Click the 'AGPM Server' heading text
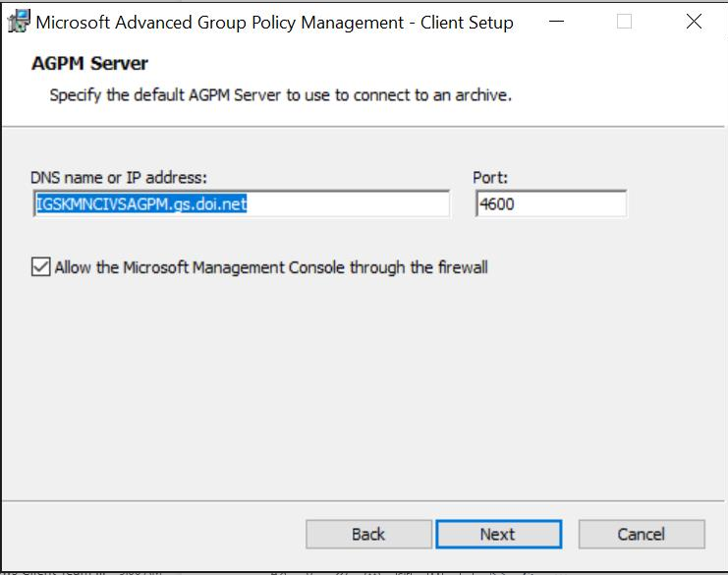The height and width of the screenshot is (575, 728). pos(89,63)
